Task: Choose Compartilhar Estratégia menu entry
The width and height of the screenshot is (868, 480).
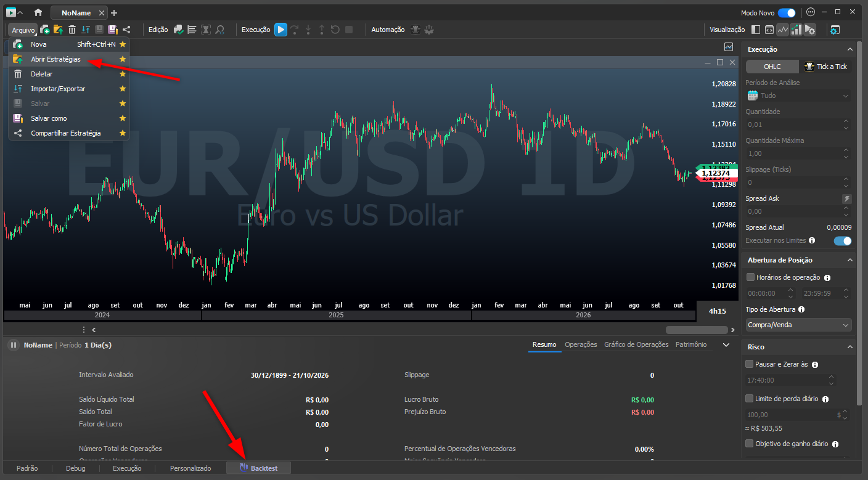Action: 69,133
